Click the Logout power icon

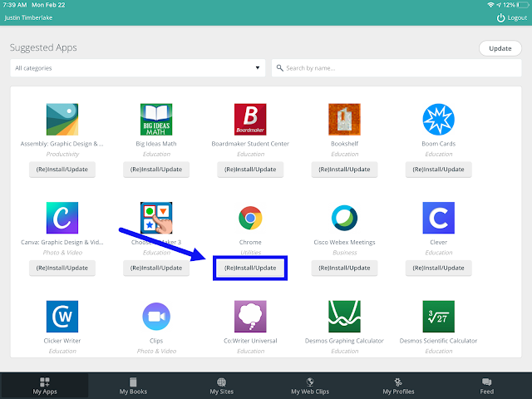coord(500,17)
